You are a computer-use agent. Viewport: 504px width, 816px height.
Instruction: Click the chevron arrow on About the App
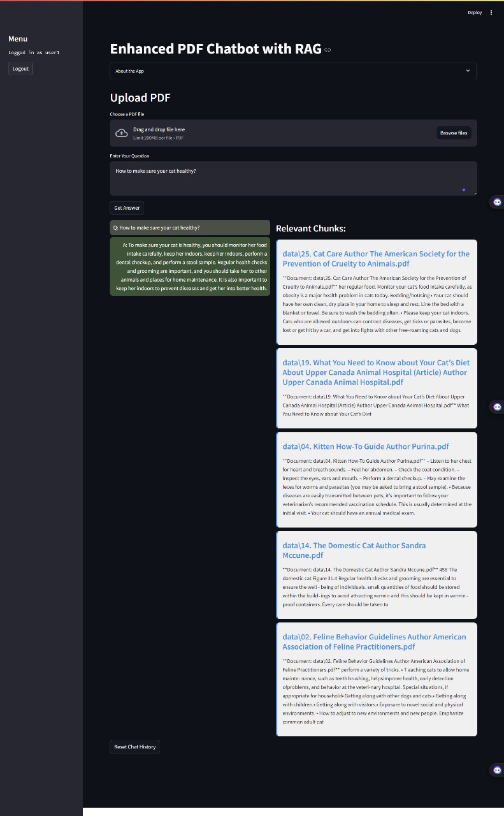coord(468,71)
